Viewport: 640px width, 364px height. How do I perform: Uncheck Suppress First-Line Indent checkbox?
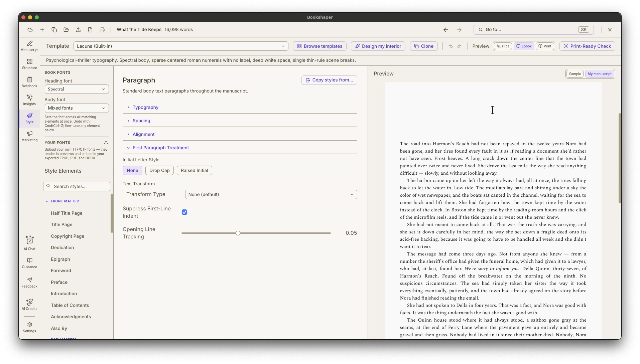(184, 212)
